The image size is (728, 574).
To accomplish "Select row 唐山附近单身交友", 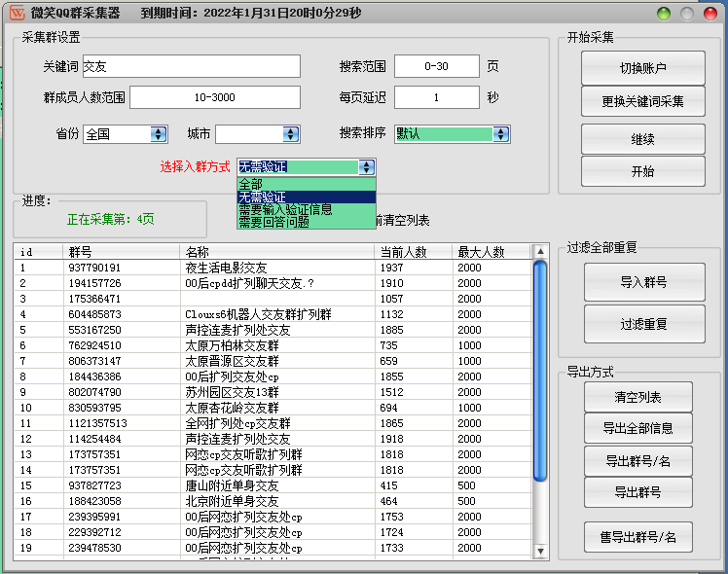I will coord(273,485).
